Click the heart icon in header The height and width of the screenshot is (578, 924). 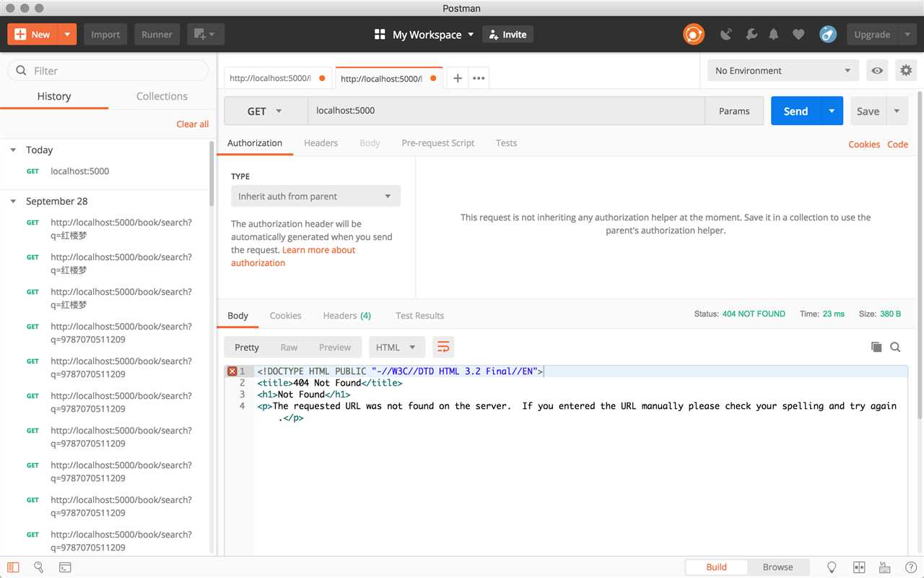pos(798,34)
